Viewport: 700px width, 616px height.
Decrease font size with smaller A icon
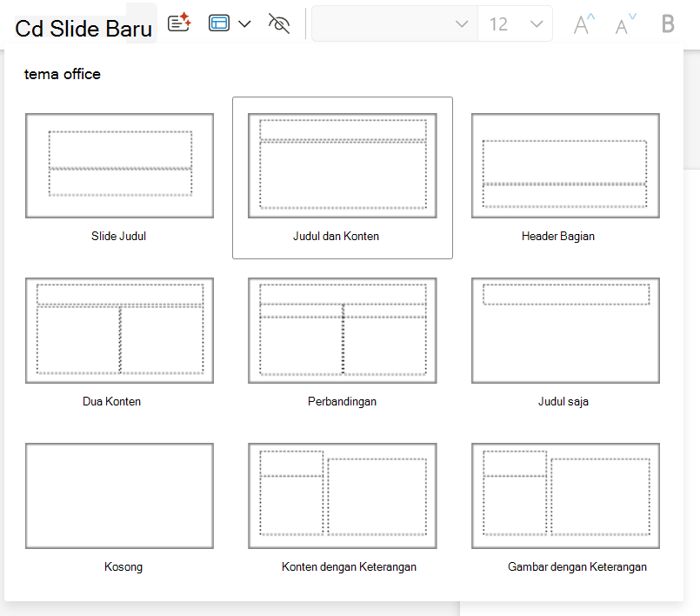(625, 23)
